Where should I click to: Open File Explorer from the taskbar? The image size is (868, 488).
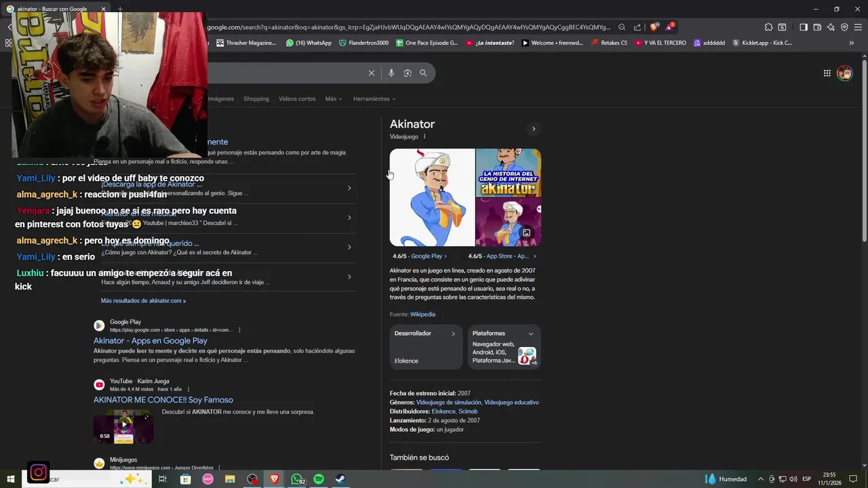pyautogui.click(x=230, y=479)
